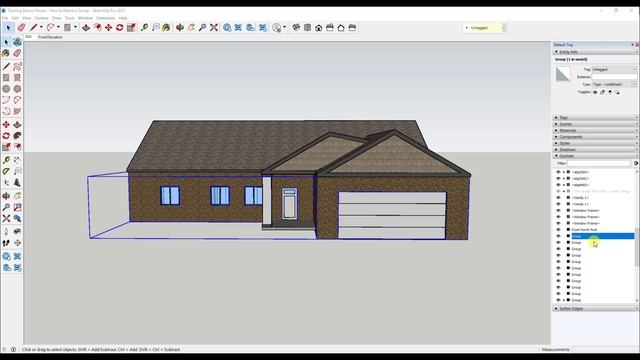Collapse the Entity Info panel
The image size is (640, 360).
tap(596, 52)
